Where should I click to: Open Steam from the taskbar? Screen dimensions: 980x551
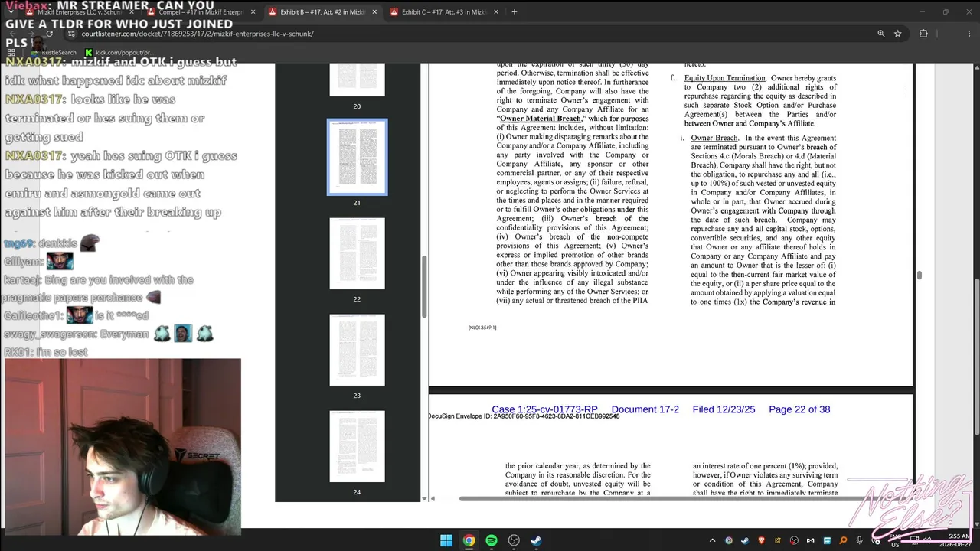(537, 540)
